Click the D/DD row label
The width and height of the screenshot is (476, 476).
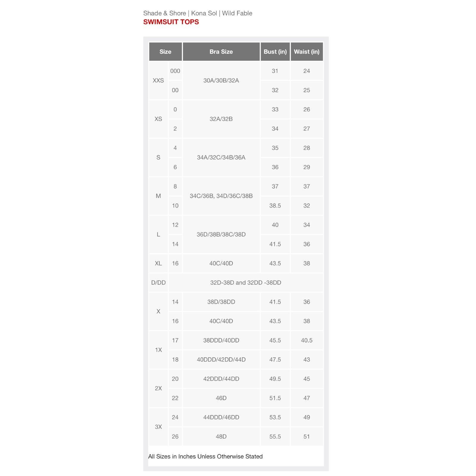(158, 283)
